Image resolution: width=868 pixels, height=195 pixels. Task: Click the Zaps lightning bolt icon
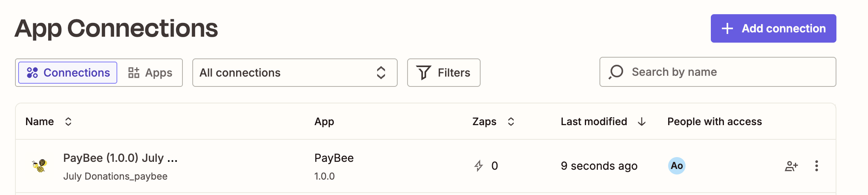[479, 166]
